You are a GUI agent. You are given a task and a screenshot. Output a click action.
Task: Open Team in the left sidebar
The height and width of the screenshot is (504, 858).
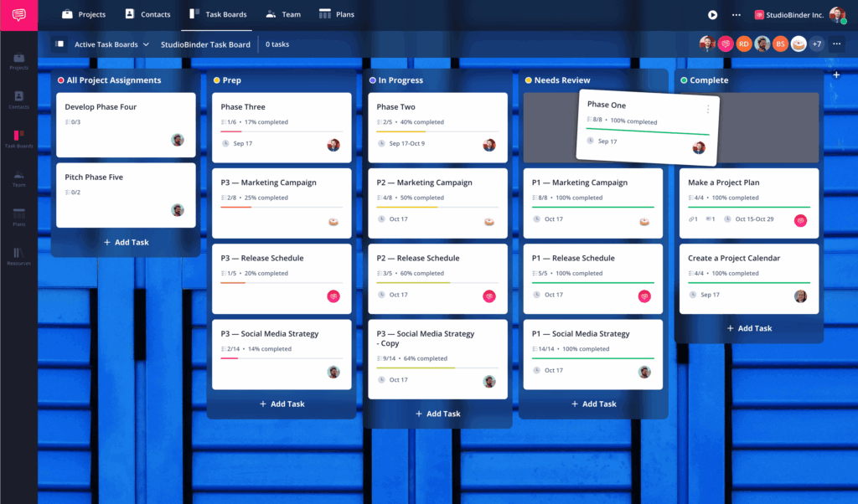coord(18,179)
